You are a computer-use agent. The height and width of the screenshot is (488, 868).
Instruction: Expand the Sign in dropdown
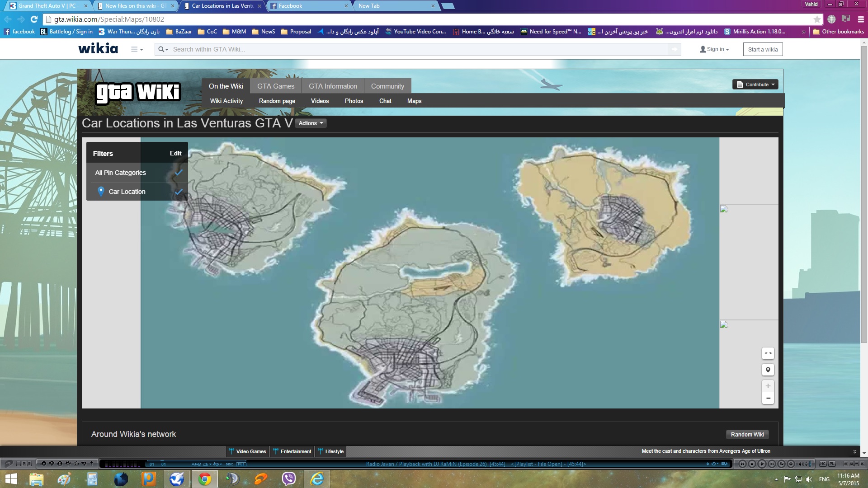coord(714,49)
